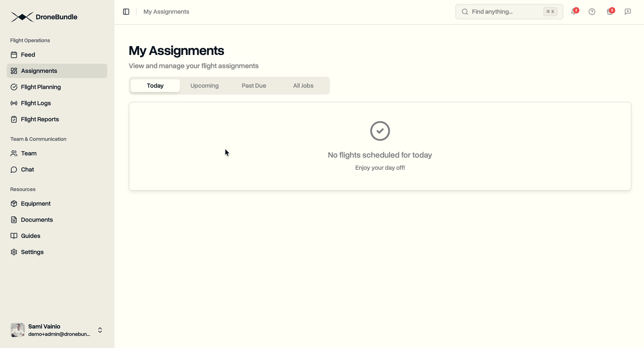Open Flight Planning from the sidebar
The height and width of the screenshot is (348, 644).
(x=41, y=87)
